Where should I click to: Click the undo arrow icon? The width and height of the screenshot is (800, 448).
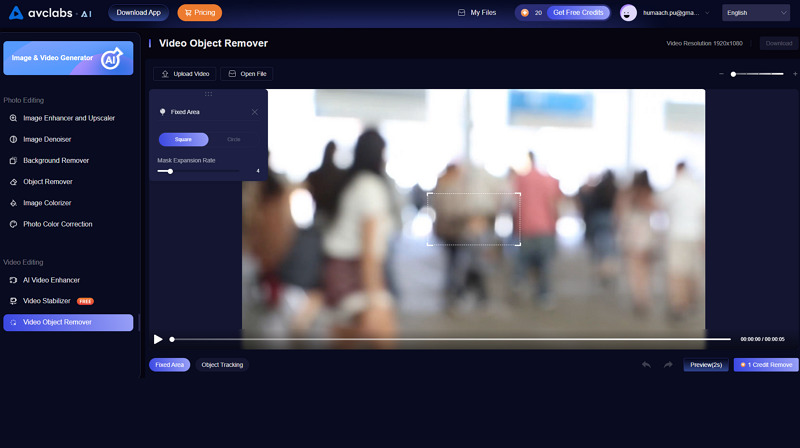point(646,365)
